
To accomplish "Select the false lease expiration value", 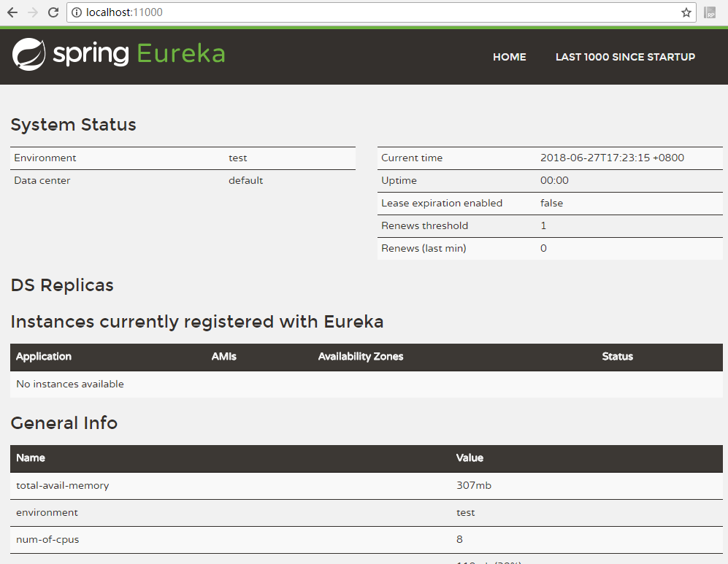I will pyautogui.click(x=551, y=203).
